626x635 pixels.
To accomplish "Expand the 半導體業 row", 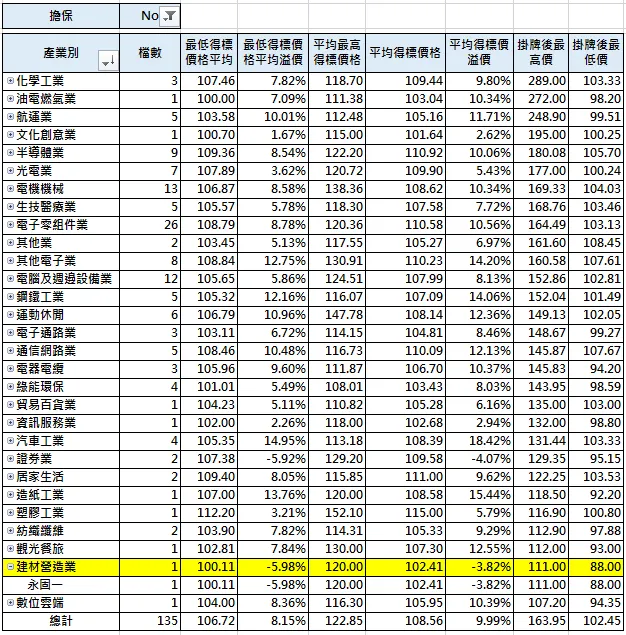I will (11, 153).
